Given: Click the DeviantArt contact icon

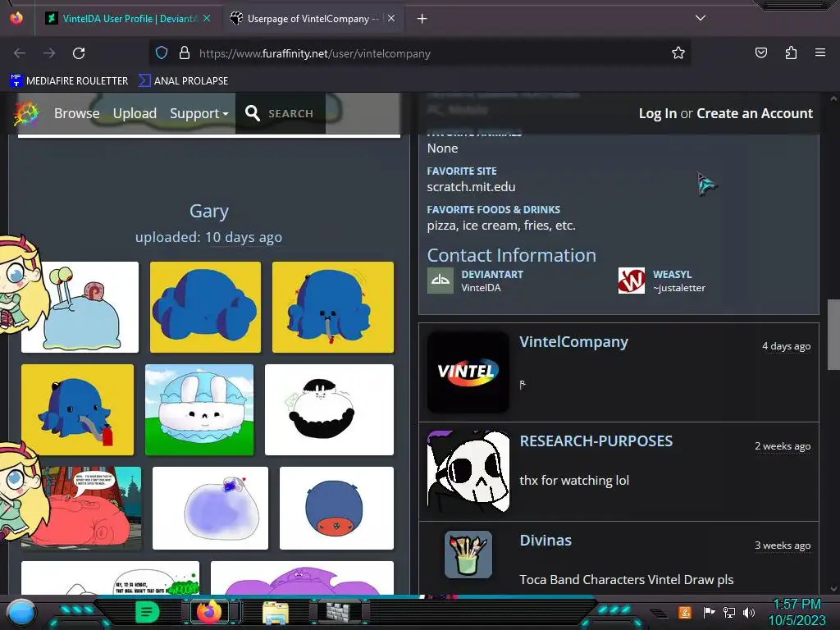Looking at the screenshot, I should 441,281.
